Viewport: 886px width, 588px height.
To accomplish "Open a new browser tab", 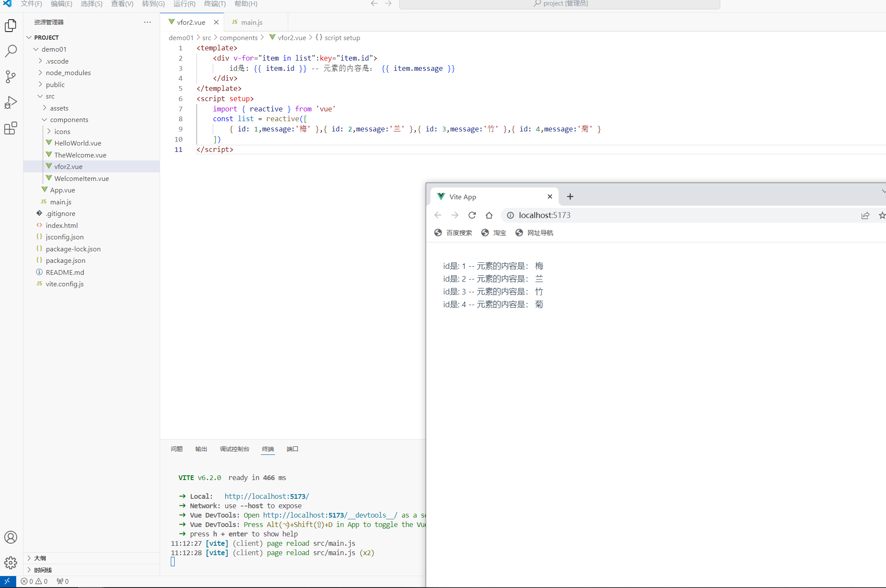I will [x=570, y=197].
